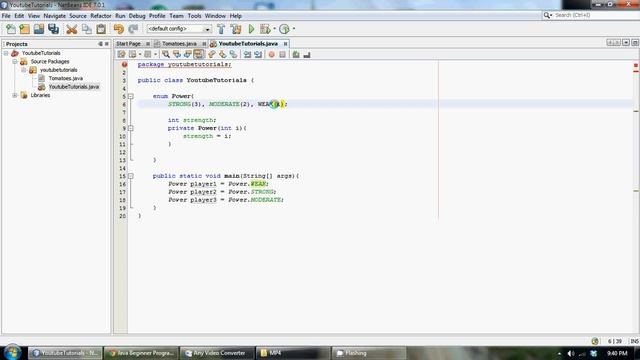This screenshot has height=360, width=640.
Task: Collapse the Source Packages node
Action: (x=15, y=62)
